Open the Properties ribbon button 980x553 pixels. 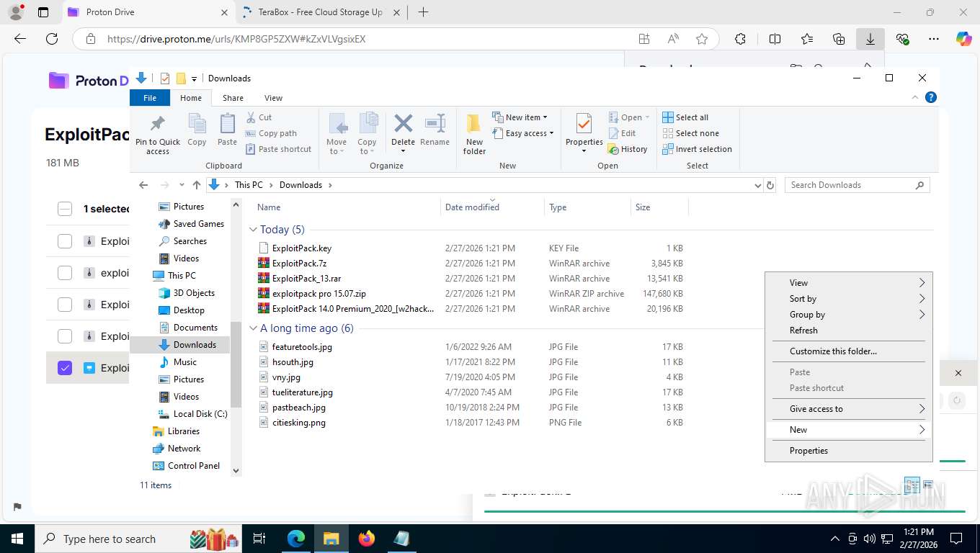[584, 134]
